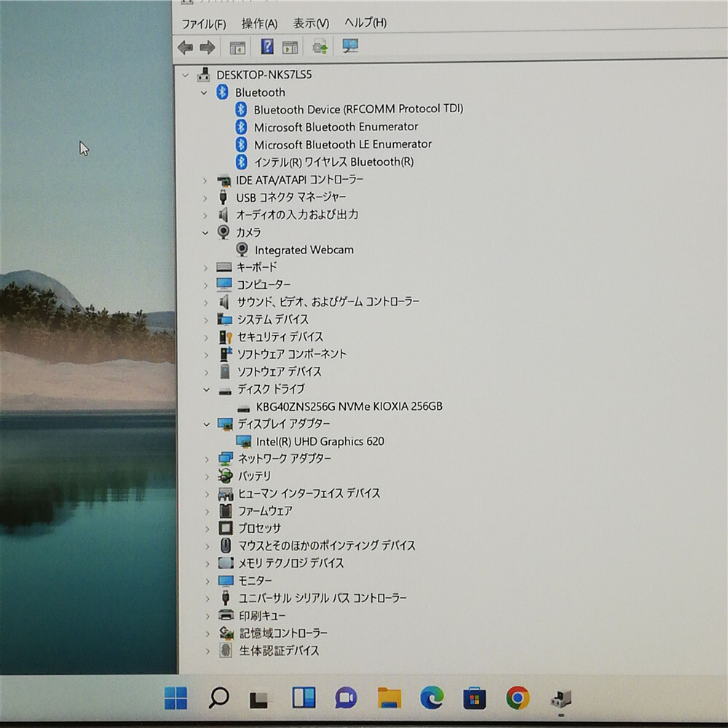Collapse the ディスプレイ アダプター category
This screenshot has width=728, height=728.
click(x=207, y=424)
